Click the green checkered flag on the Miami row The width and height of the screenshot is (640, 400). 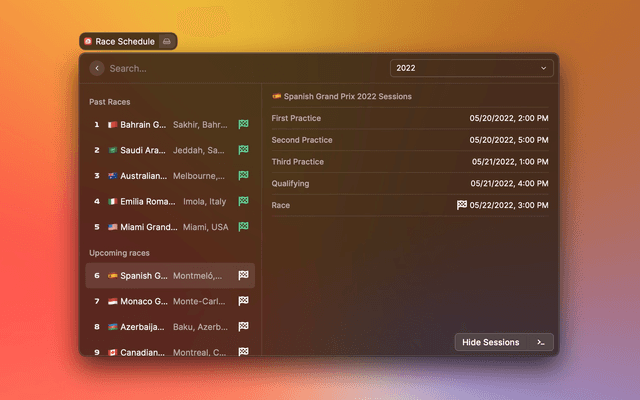(243, 227)
